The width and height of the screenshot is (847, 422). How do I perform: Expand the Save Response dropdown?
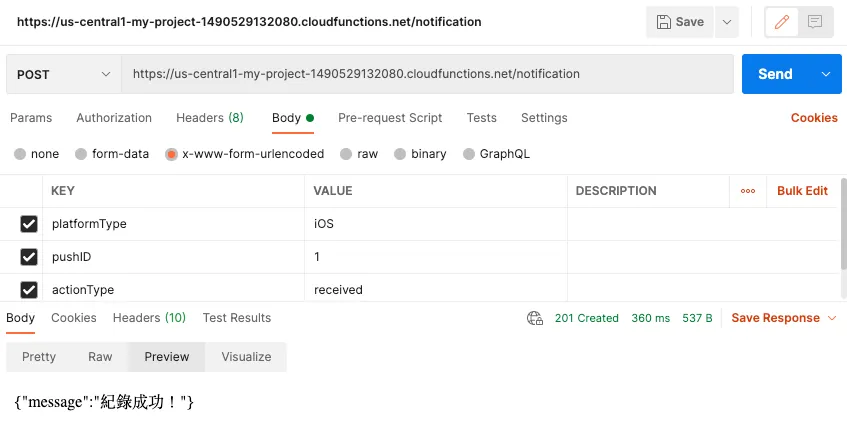click(784, 318)
